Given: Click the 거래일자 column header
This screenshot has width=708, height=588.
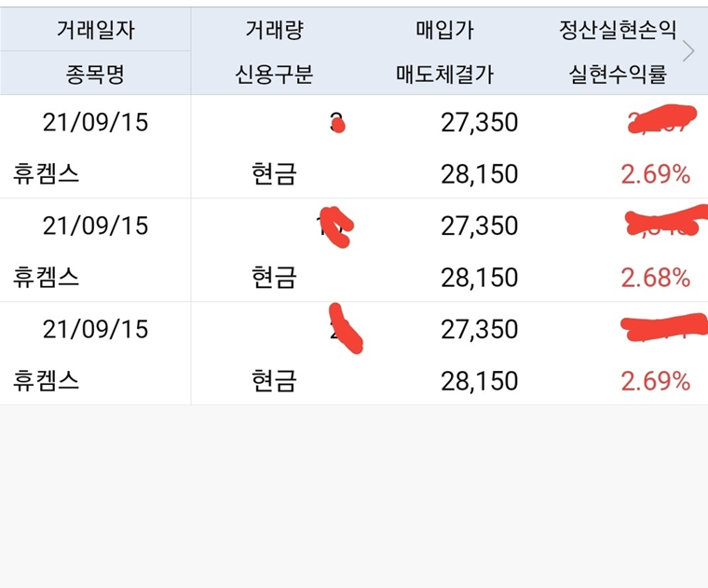Looking at the screenshot, I should (x=95, y=30).
